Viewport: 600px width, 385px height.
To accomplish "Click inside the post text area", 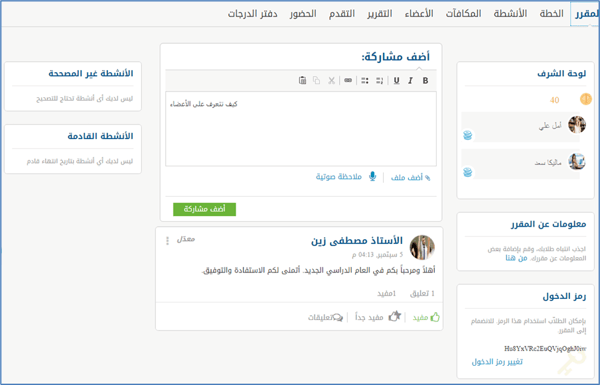I will (x=301, y=129).
